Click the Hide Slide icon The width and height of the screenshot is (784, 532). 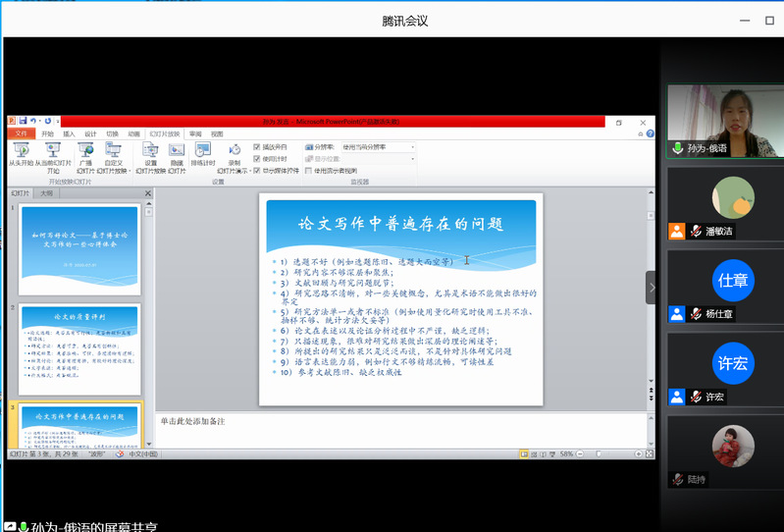coord(177,153)
